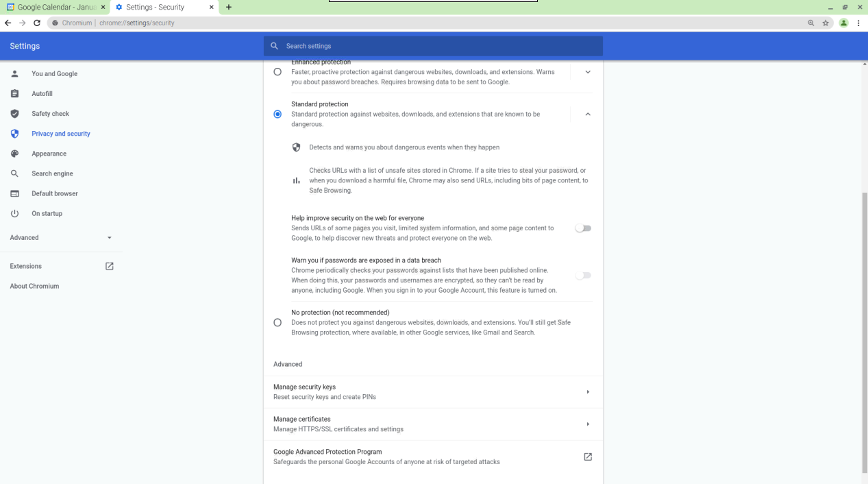Open You and Google settings
This screenshot has width=868, height=484.
coord(54,73)
